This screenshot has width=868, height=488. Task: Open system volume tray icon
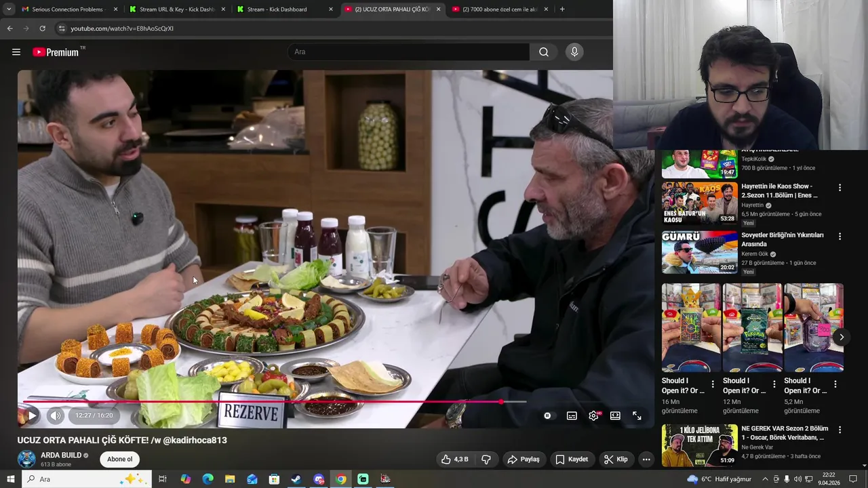coord(797,479)
